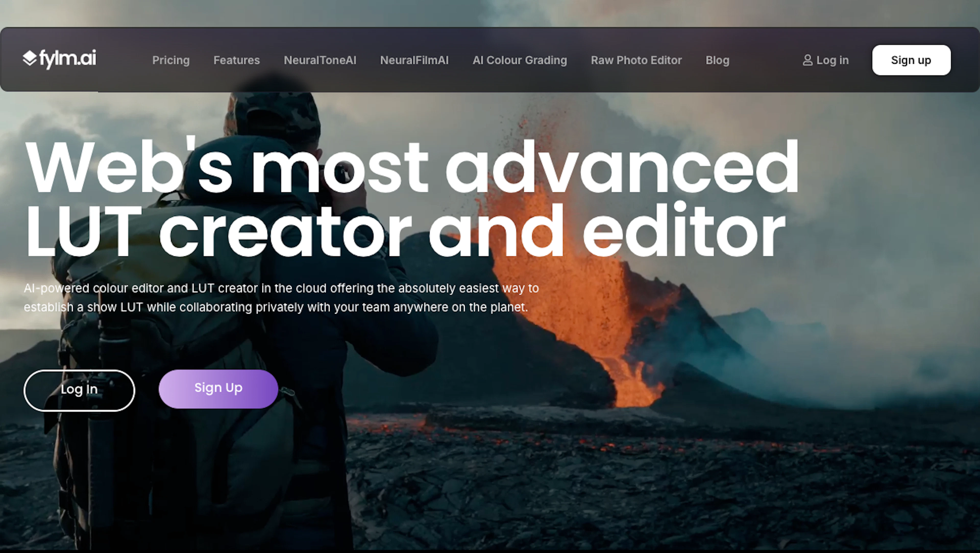
Task: Open the AI Colour Grading page
Action: coord(519,60)
